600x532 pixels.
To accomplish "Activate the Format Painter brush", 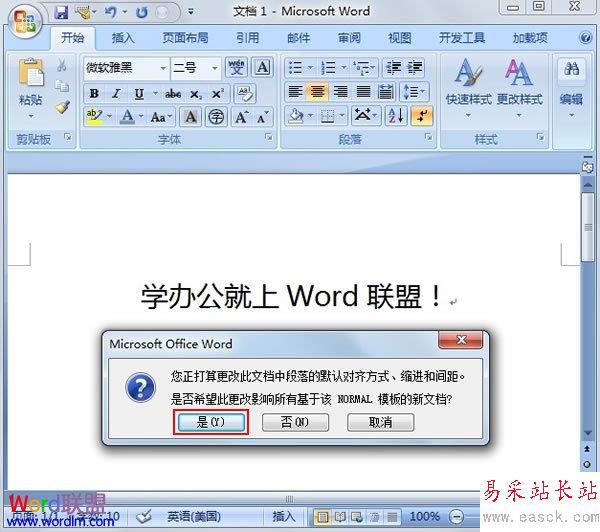I will coord(62,108).
